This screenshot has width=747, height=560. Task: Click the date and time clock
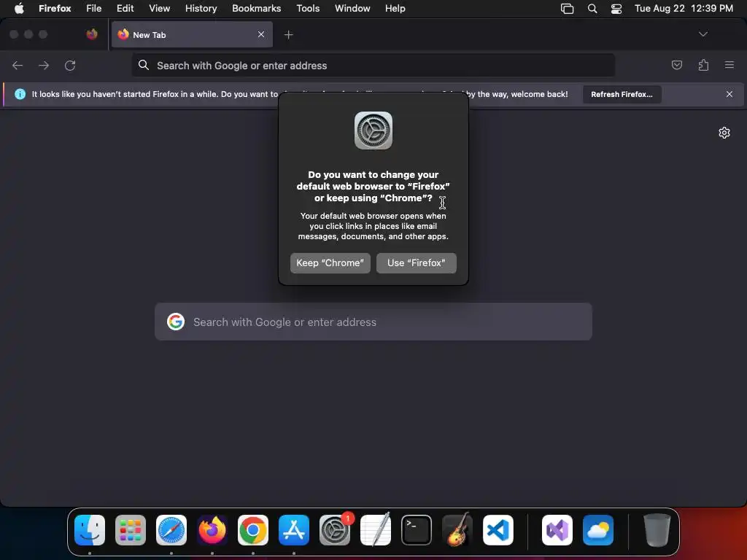[x=684, y=8]
